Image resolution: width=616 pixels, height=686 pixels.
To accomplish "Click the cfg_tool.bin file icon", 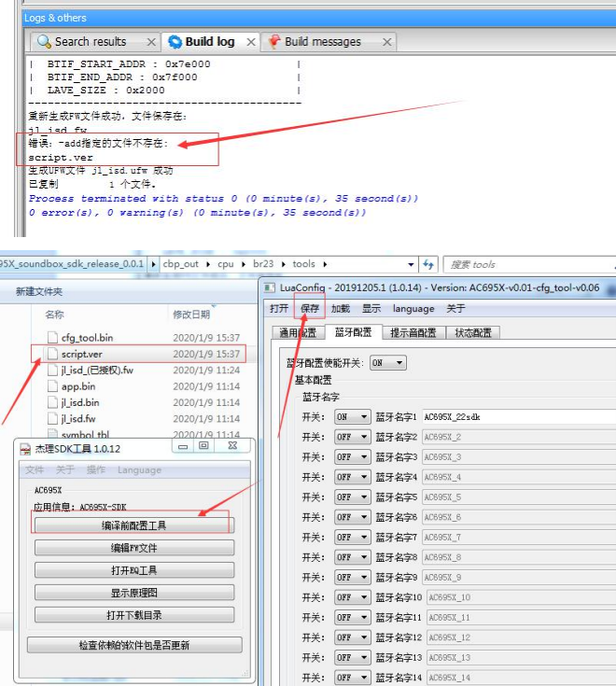I will (x=52, y=337).
